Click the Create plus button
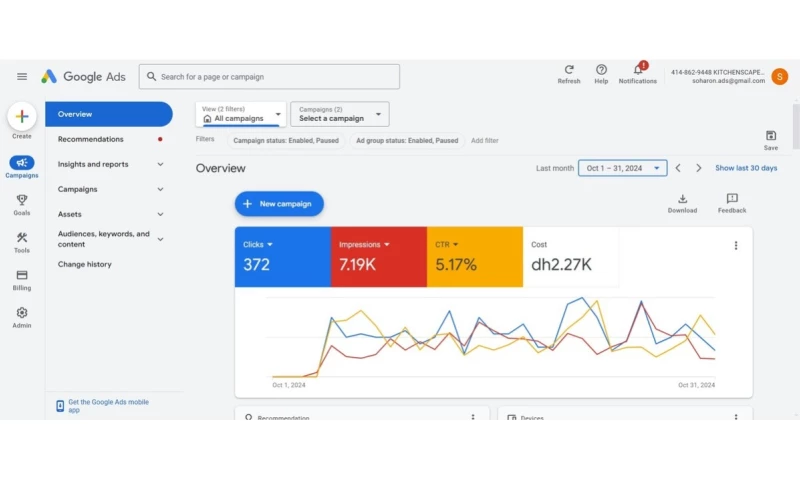The width and height of the screenshot is (800, 480). coord(22,117)
